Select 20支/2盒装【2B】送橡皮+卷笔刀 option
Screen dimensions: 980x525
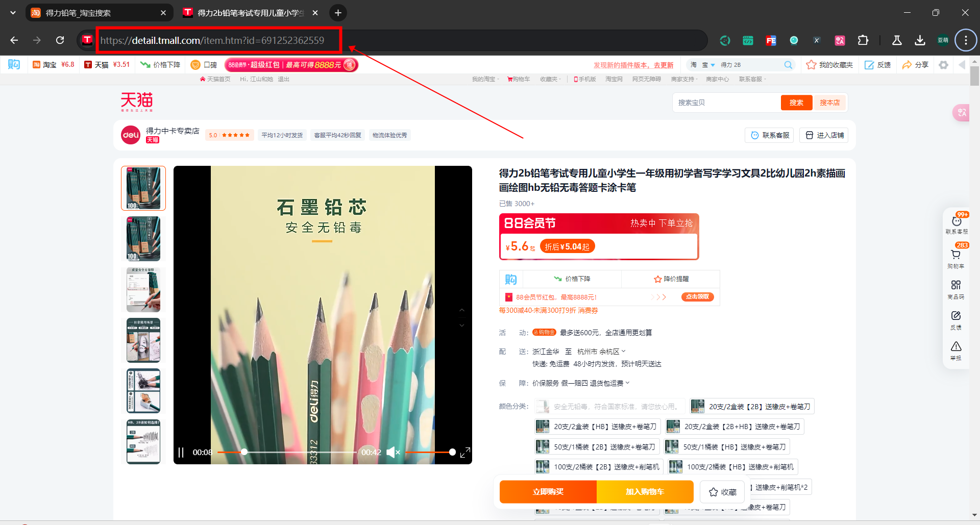coord(752,407)
